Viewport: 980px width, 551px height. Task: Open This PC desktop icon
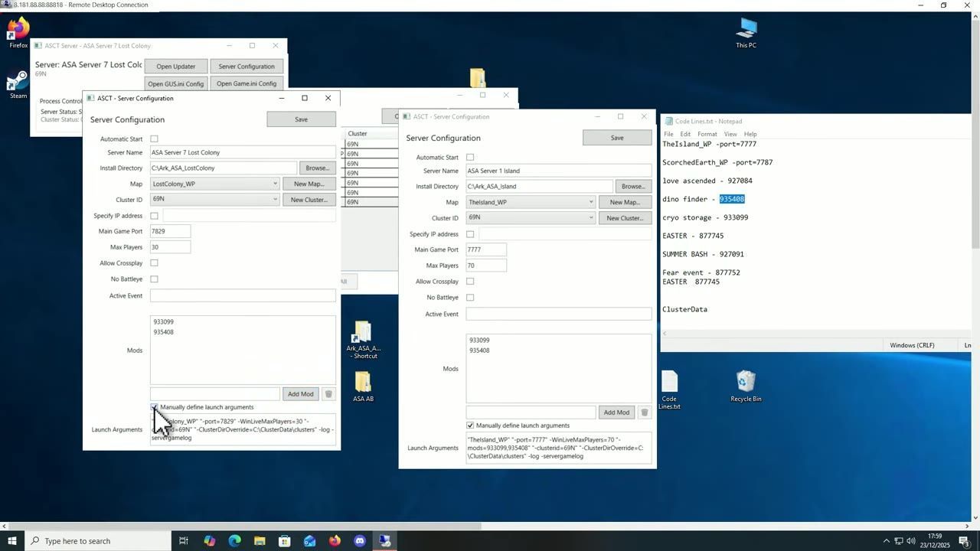tap(746, 34)
